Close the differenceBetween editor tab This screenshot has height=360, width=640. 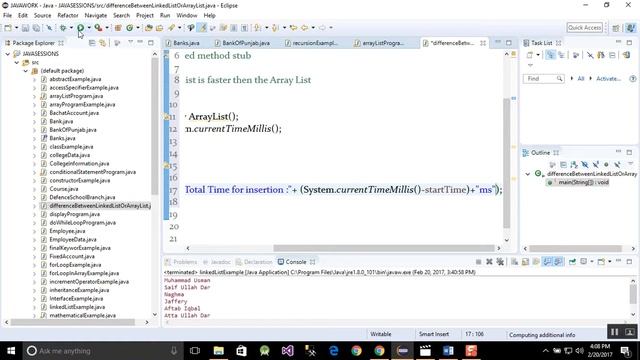point(483,43)
